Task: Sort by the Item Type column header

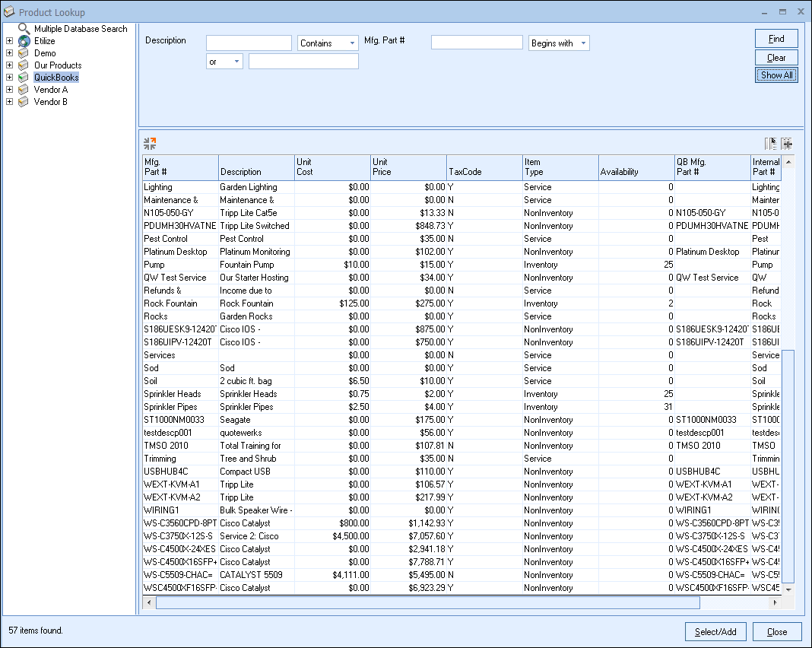Action: point(559,167)
